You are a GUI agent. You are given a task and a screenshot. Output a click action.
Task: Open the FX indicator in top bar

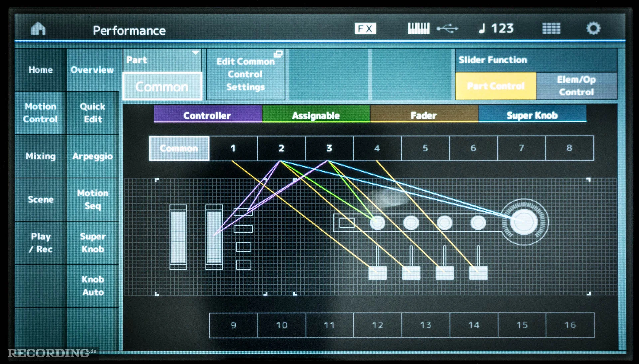click(x=365, y=29)
